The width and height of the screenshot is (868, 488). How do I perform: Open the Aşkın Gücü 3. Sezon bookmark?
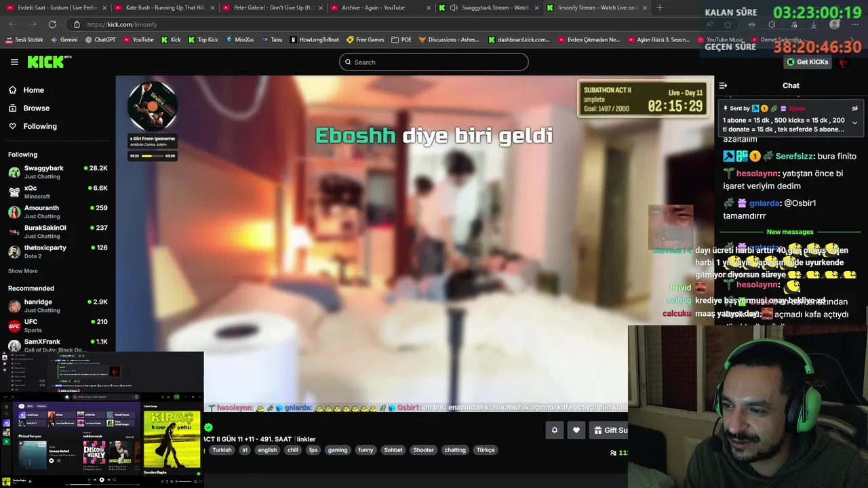(658, 39)
